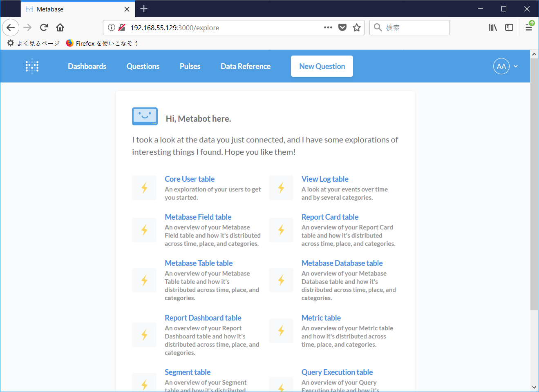The height and width of the screenshot is (392, 539).
Task: Click the browser forward arrow
Action: [27, 28]
